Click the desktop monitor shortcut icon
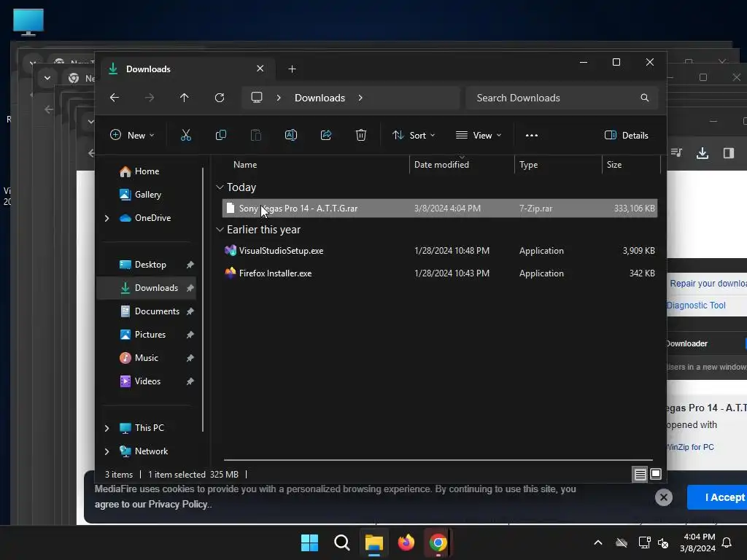 28,22
